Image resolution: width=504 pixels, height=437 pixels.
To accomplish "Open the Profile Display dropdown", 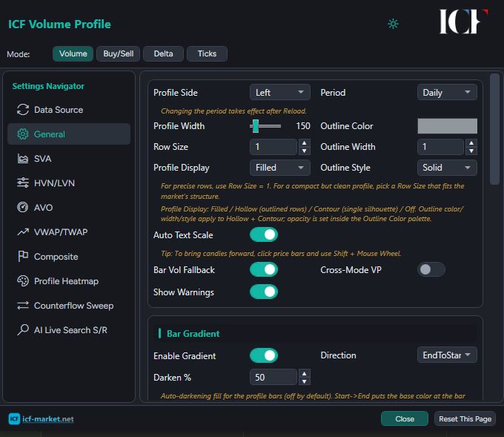I will (280, 168).
